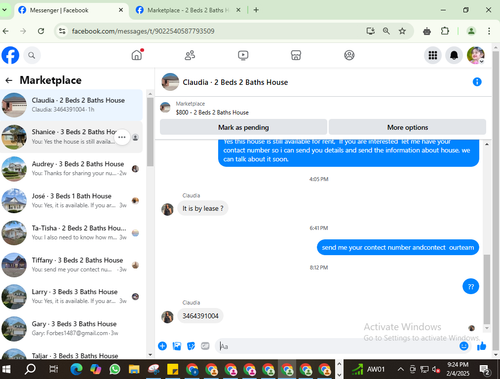The width and height of the screenshot is (500, 379).
Task: Open the Friends icon in top navigation
Action: tap(190, 55)
